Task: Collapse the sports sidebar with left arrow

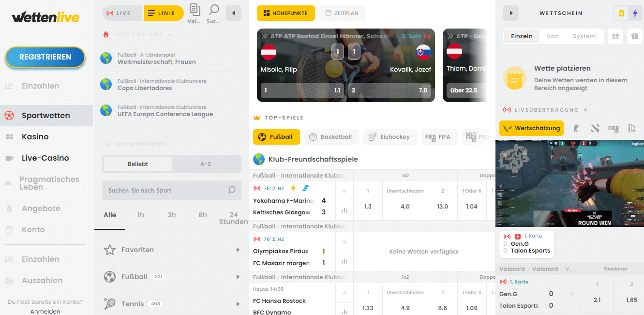Action: pos(234,13)
